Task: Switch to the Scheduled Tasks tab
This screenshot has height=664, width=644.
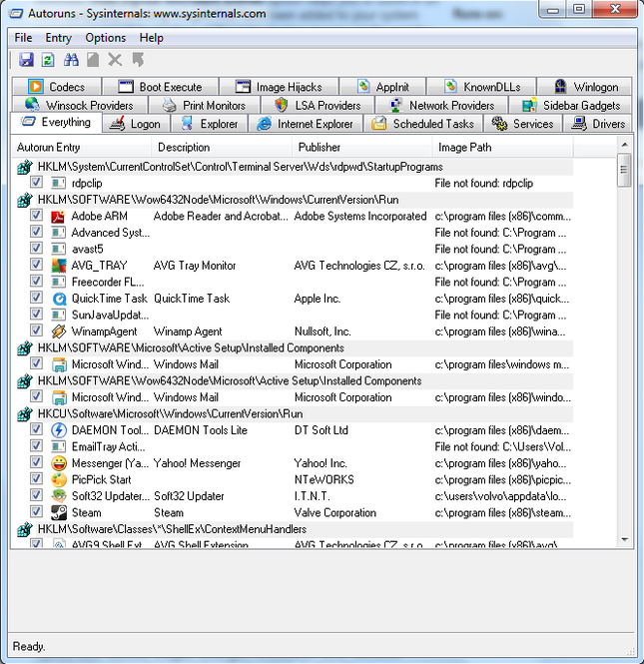Action: [x=423, y=124]
